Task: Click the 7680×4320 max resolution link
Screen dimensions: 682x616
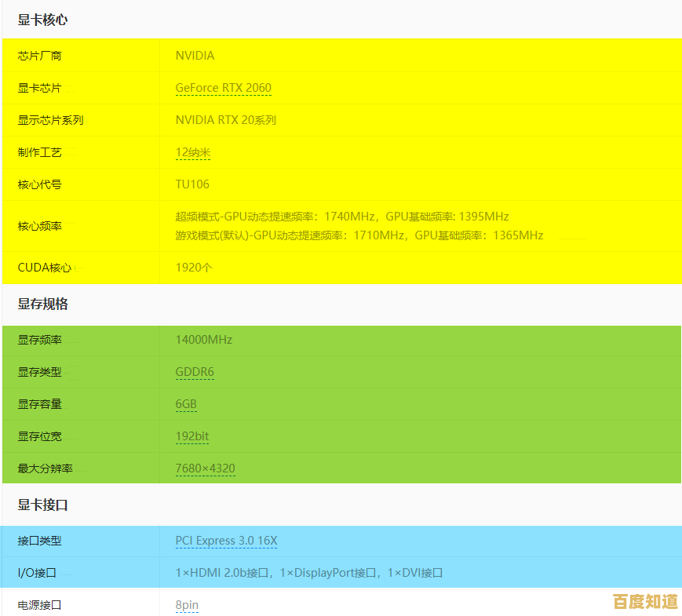Action: point(205,468)
